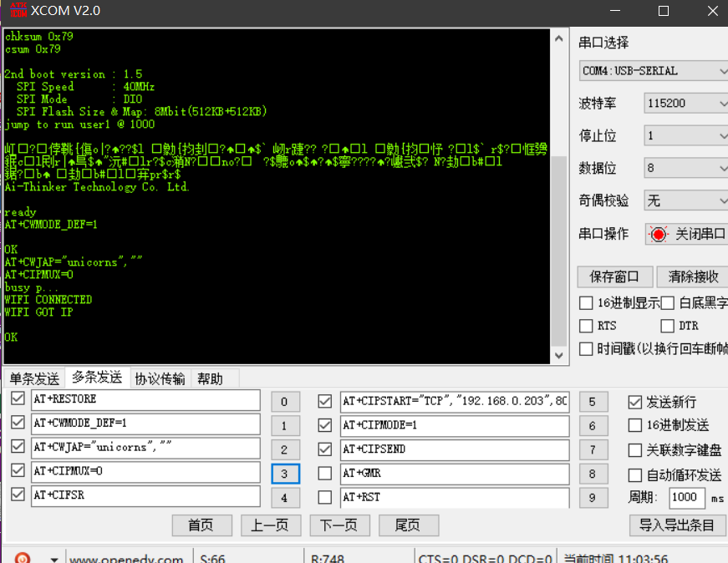Click the 关闭串口 button
Screen dimensions: 728x563
tap(687, 234)
